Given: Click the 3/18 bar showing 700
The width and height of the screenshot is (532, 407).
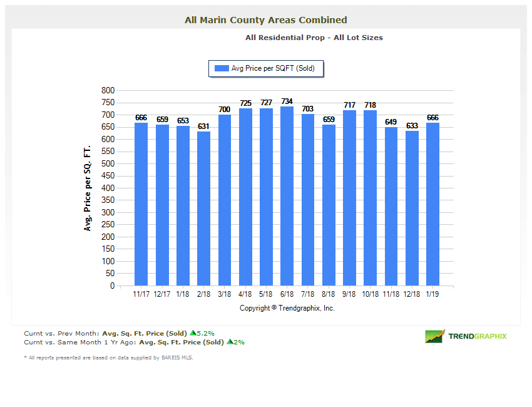Looking at the screenshot, I should pyautogui.click(x=225, y=200).
